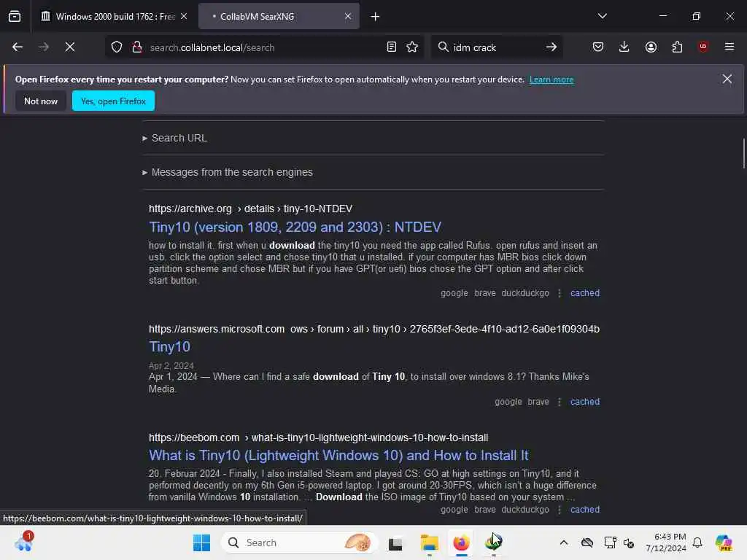Image resolution: width=747 pixels, height=560 pixels.
Task: Open the taskbar widgets weather icon
Action: (23, 542)
